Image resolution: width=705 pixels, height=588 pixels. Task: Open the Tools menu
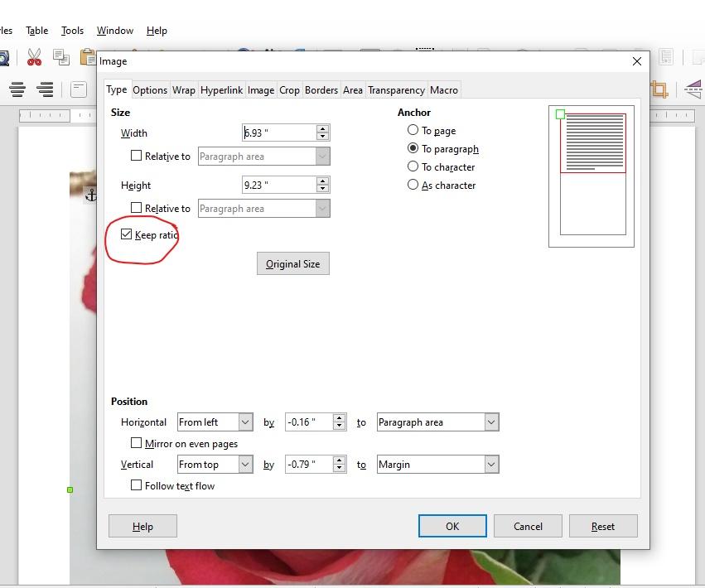(x=71, y=31)
